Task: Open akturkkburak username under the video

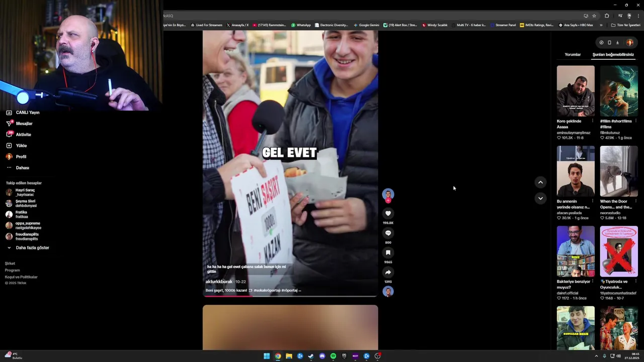Action: 219,282
